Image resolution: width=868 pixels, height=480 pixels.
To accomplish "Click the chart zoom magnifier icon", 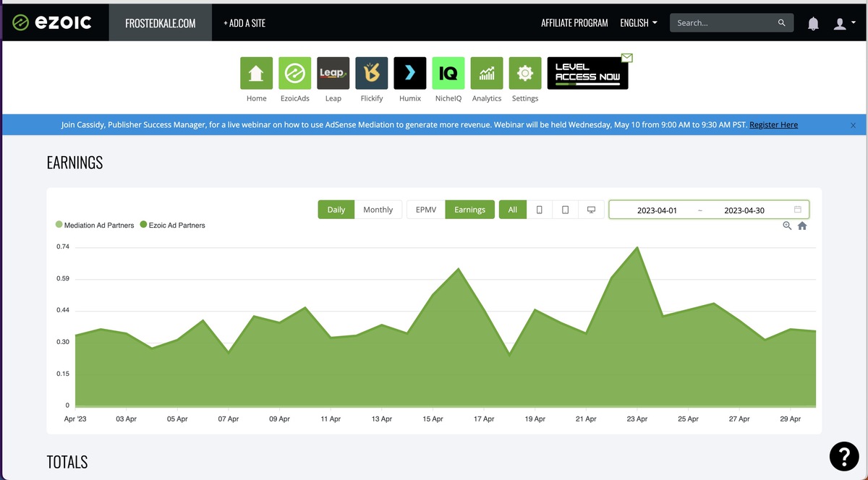I will [x=787, y=226].
